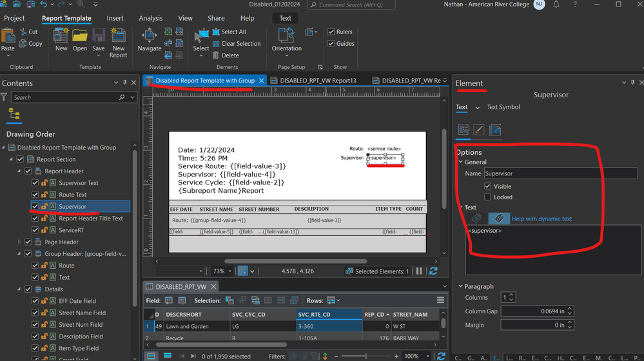Open the table 100% zoom dropdown
This screenshot has width=644, height=361.
(x=427, y=356)
